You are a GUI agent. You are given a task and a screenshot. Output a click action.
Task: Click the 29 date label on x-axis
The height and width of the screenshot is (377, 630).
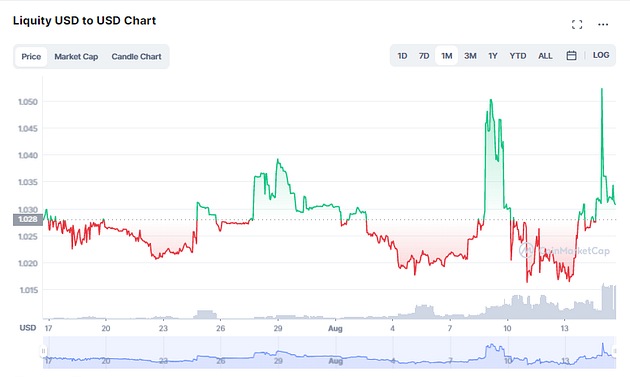click(278, 328)
